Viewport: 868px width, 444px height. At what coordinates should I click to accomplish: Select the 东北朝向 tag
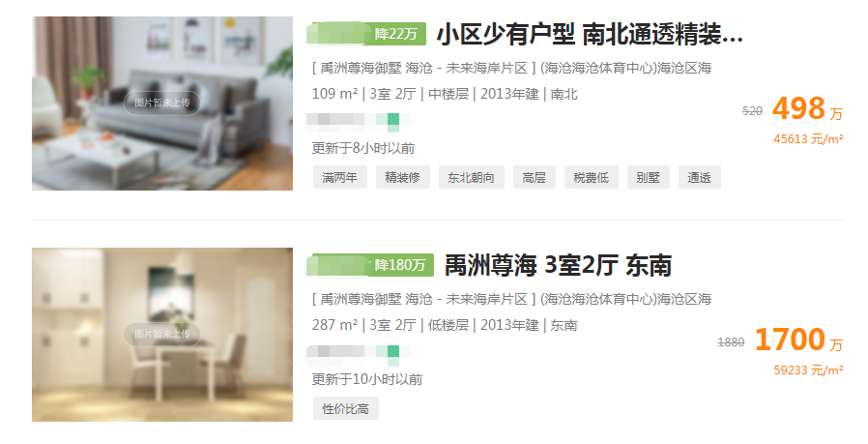(472, 177)
